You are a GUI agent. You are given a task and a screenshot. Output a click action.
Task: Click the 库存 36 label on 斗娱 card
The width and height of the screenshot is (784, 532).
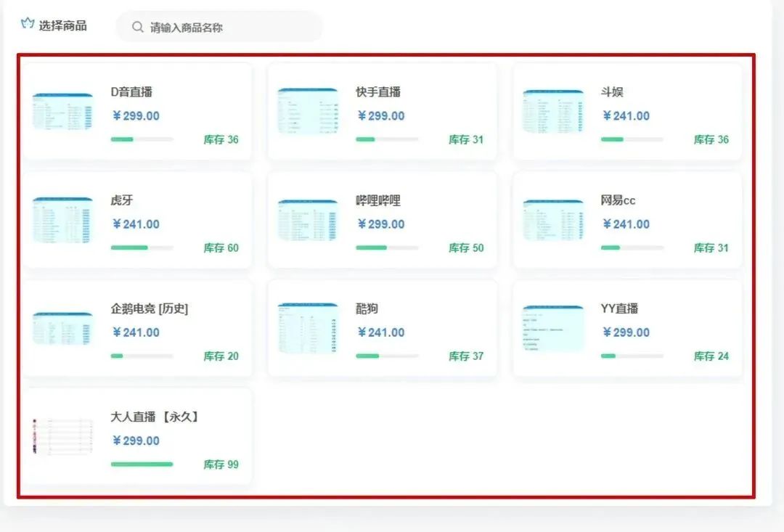(x=710, y=139)
